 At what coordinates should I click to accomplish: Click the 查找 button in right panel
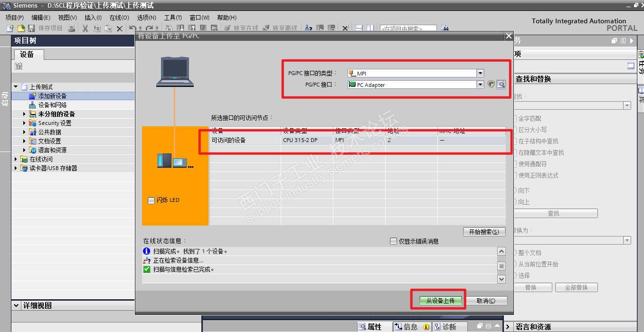point(554,213)
